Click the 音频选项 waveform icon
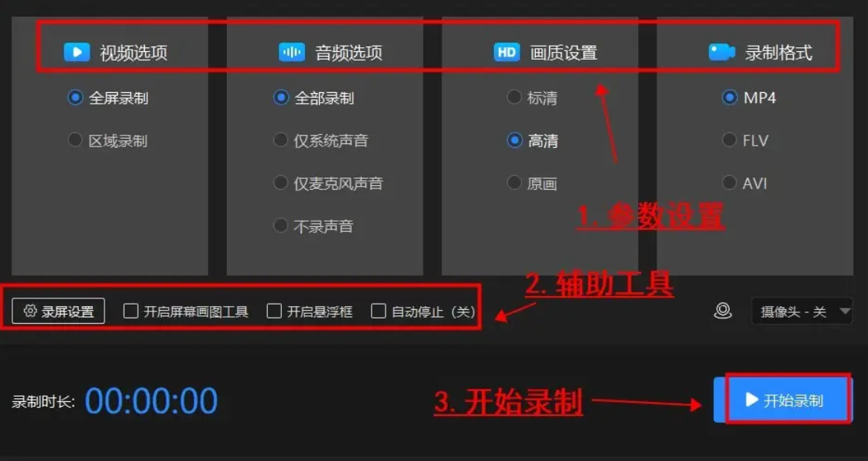The height and width of the screenshot is (461, 868). click(x=292, y=52)
